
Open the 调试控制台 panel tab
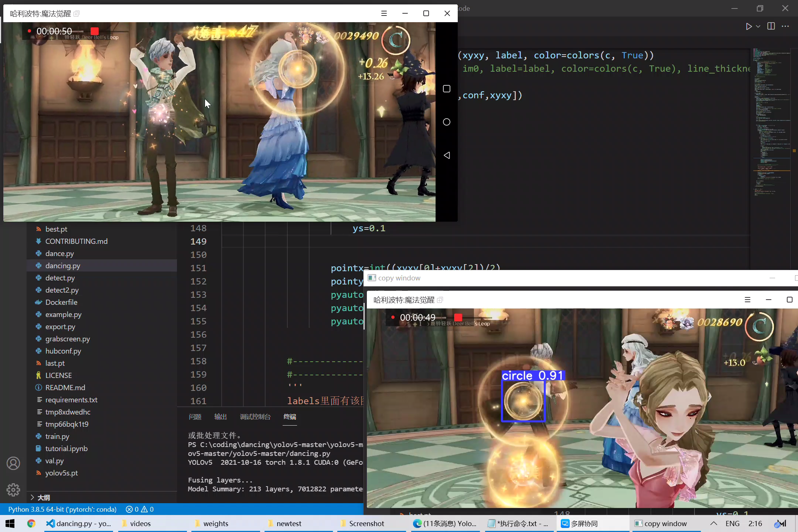click(x=255, y=417)
